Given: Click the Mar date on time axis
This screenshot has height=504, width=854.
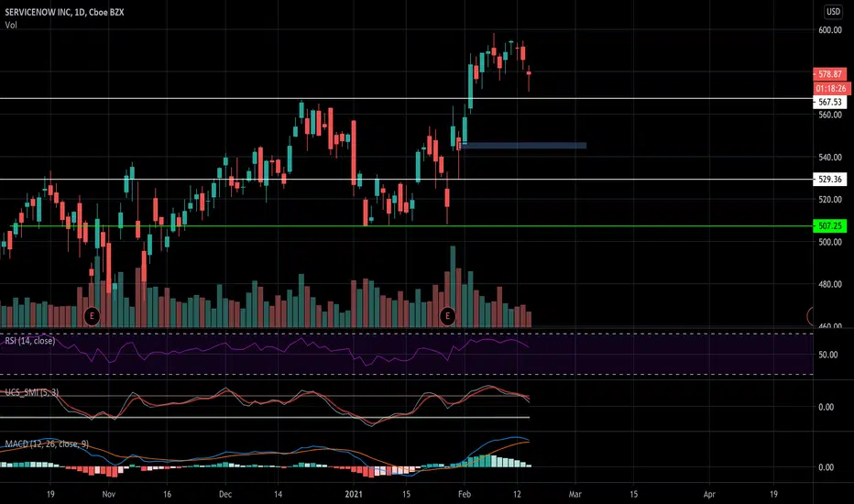Looking at the screenshot, I should tap(575, 494).
